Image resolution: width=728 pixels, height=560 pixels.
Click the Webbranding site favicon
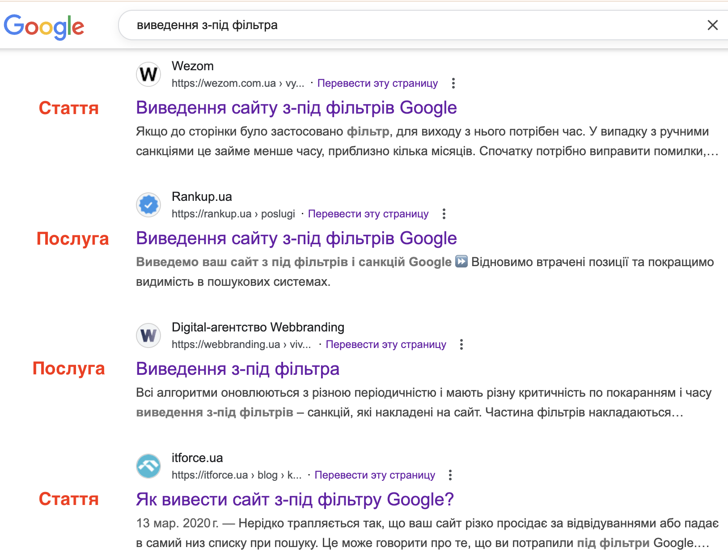(x=148, y=335)
